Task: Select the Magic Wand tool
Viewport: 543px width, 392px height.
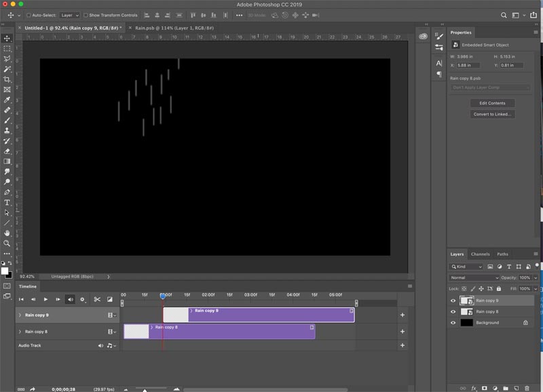Action: (x=7, y=69)
